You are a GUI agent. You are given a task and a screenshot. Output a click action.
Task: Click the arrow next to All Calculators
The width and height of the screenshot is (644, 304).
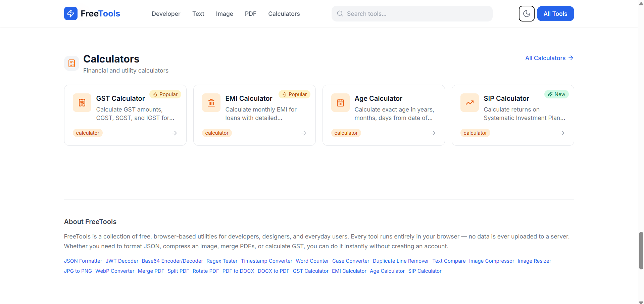tap(571, 58)
